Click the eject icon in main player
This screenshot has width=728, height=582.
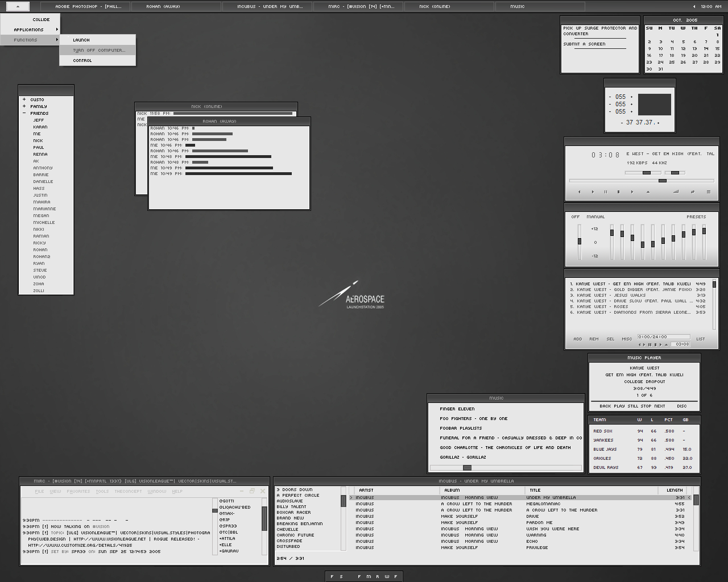[x=648, y=192]
